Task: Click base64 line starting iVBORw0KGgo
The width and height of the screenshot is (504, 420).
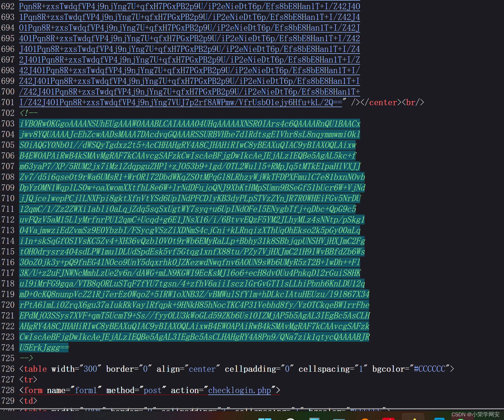Action: pos(190,123)
